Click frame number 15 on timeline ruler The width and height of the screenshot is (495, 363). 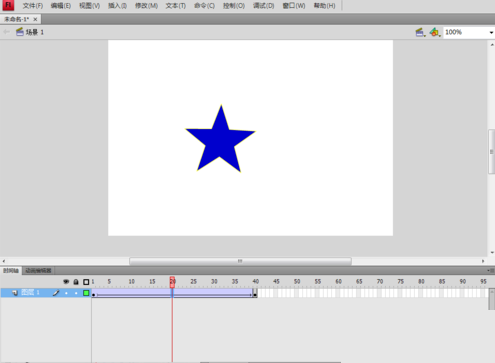[x=152, y=282]
